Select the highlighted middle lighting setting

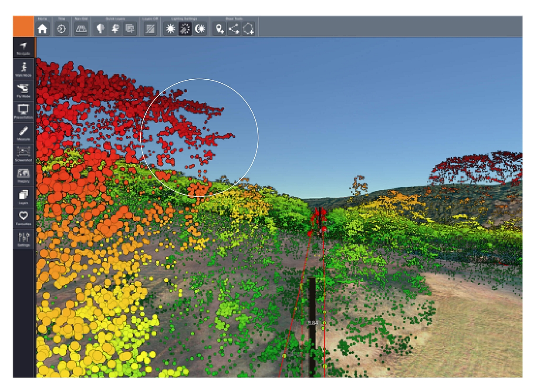[x=185, y=29]
